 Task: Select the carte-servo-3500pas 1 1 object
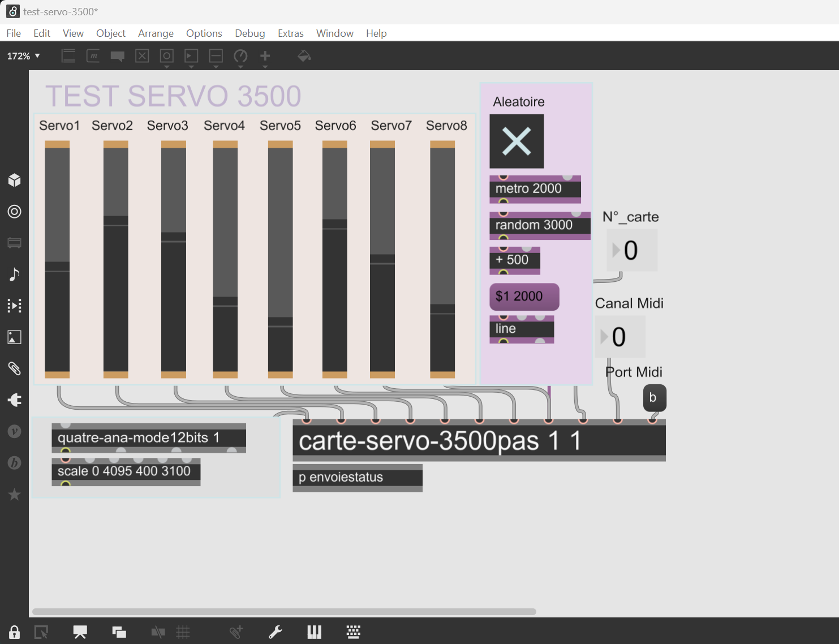pyautogui.click(x=479, y=440)
